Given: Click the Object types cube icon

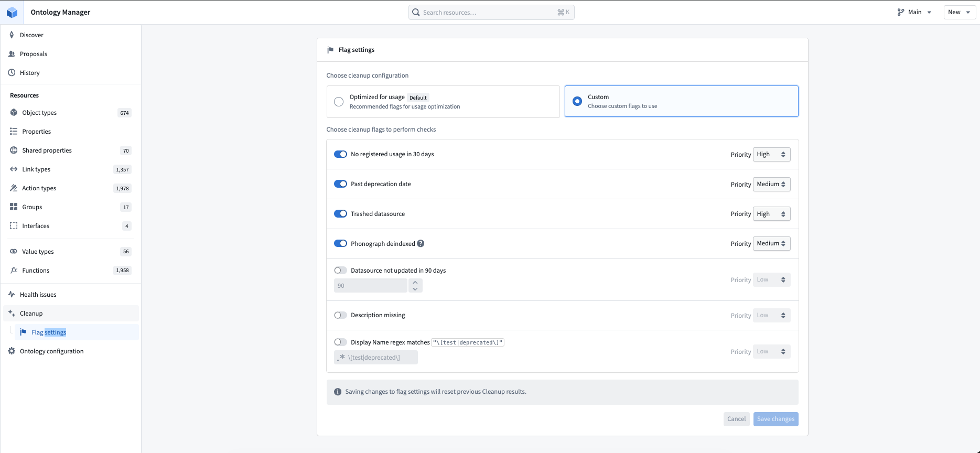Looking at the screenshot, I should point(14,113).
